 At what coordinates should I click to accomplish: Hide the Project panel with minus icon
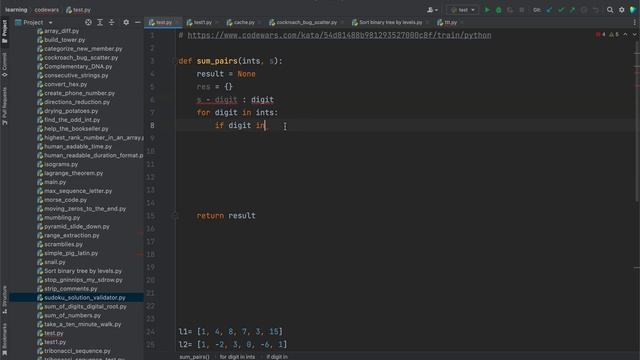138,22
